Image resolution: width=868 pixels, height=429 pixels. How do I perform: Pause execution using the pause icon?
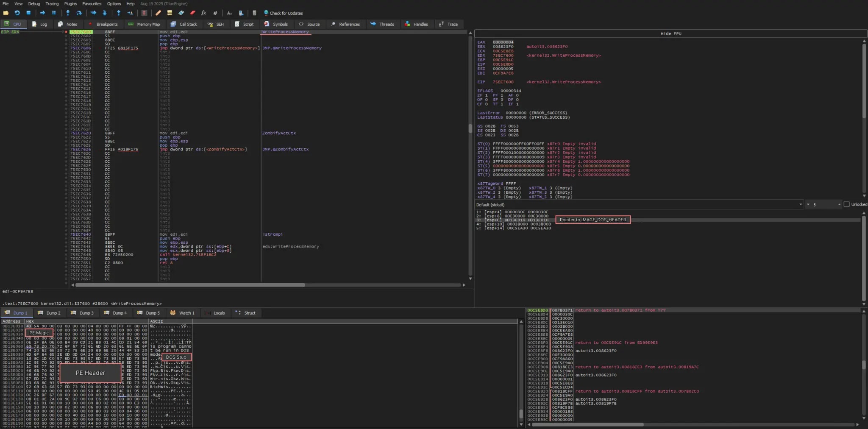click(x=54, y=13)
